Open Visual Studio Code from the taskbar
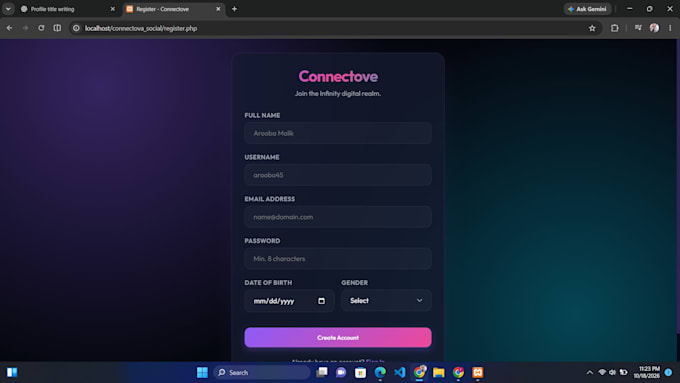The width and height of the screenshot is (680, 383). coord(400,372)
